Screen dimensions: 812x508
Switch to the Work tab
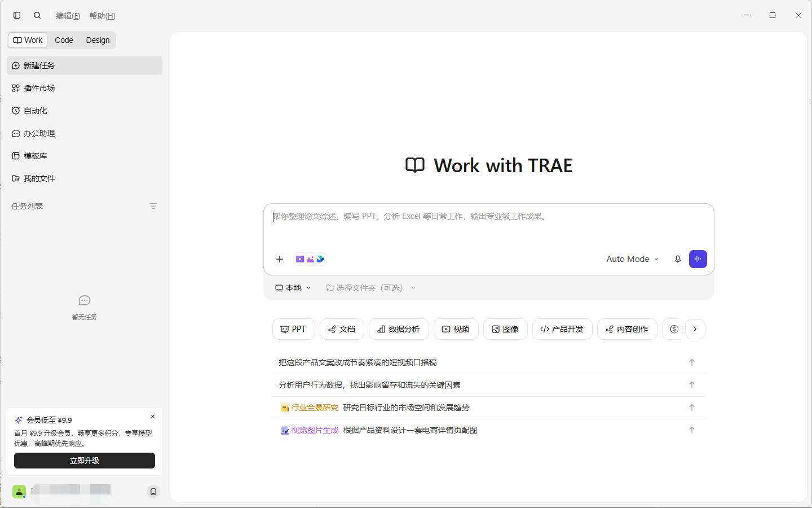tap(28, 40)
